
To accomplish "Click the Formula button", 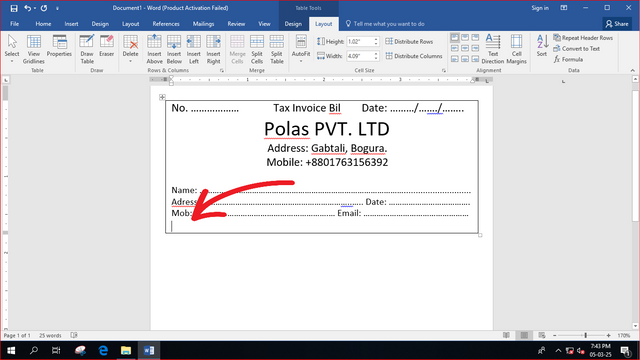I will [568, 59].
